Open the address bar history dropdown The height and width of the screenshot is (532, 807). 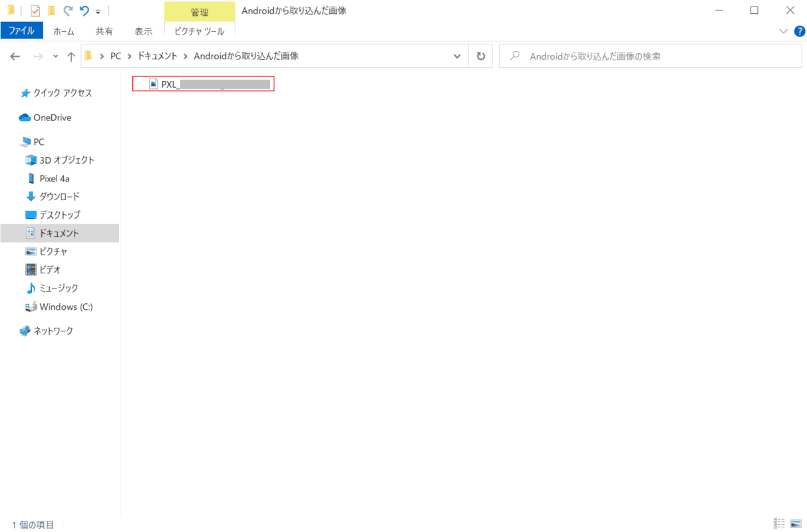click(x=457, y=57)
